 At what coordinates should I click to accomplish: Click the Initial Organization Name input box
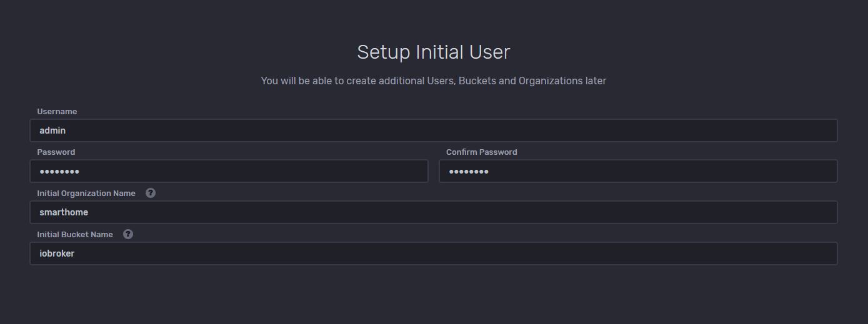click(x=433, y=212)
